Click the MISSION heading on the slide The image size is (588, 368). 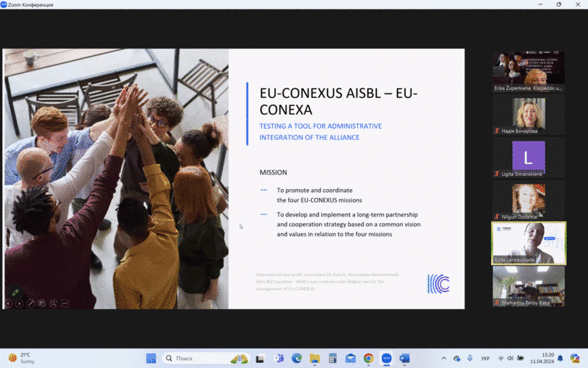273,172
